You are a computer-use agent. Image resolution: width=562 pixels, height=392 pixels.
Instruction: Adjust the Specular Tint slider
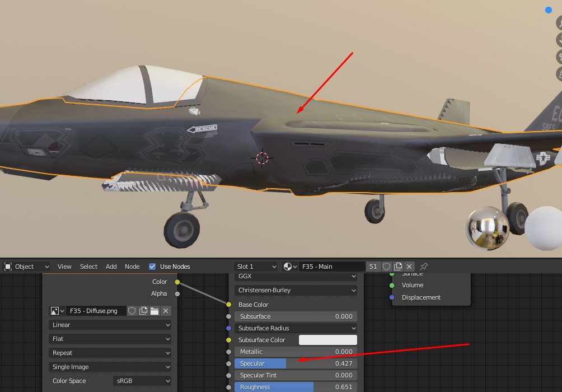tap(296, 375)
